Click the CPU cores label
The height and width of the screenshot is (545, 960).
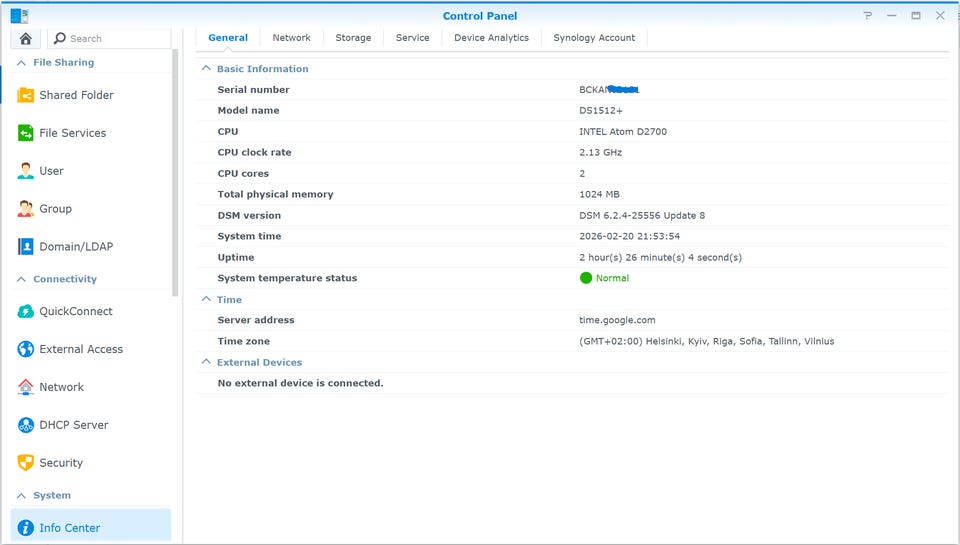click(x=243, y=173)
